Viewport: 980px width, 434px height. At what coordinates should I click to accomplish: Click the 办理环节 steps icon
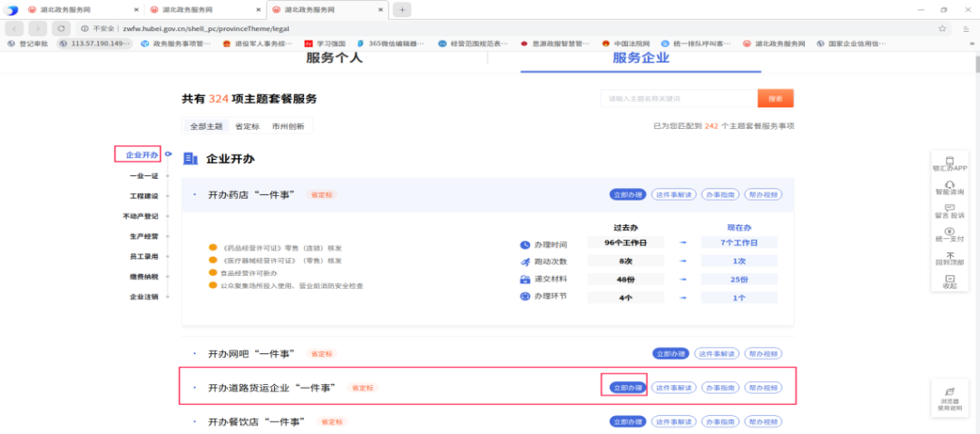pos(524,296)
